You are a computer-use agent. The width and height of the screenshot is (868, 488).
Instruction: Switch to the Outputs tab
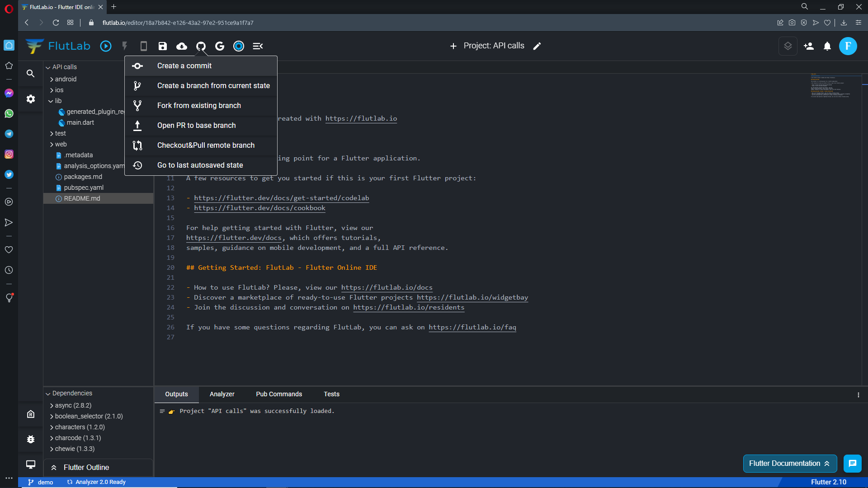[176, 394]
